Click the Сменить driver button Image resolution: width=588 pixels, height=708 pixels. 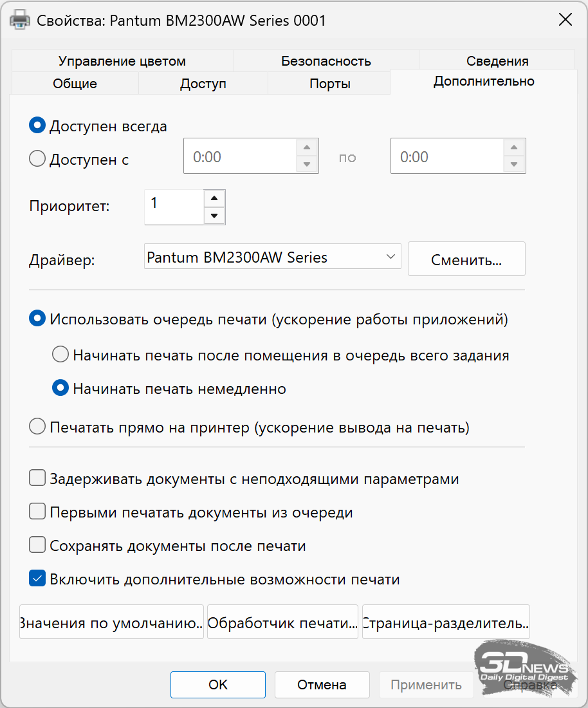(466, 259)
